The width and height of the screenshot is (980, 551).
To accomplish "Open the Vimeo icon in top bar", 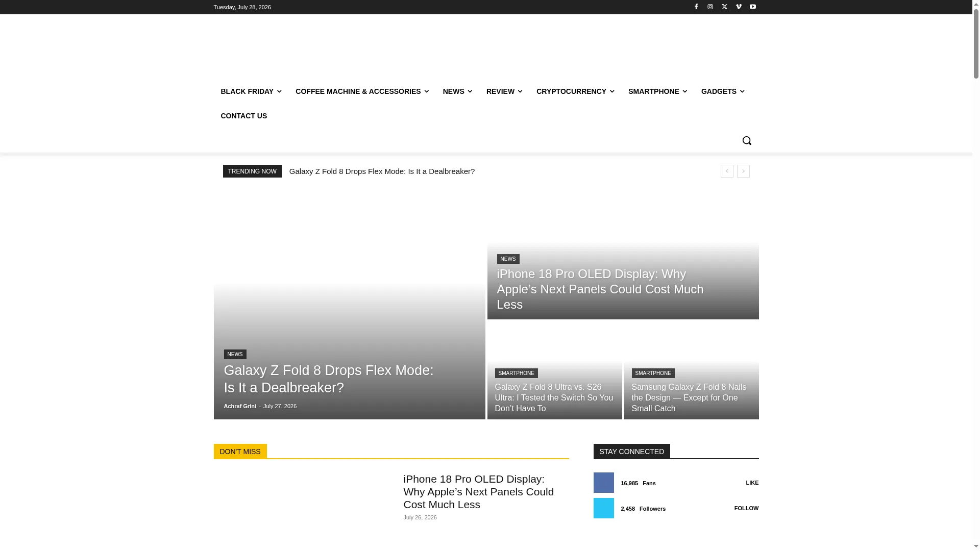I will tap(739, 7).
